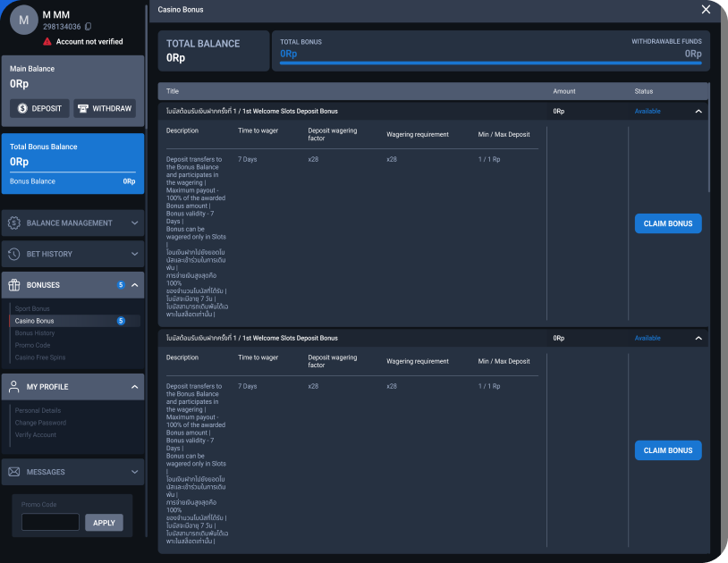Click the red account not verified warning icon
This screenshot has height=563, width=728.
(47, 42)
